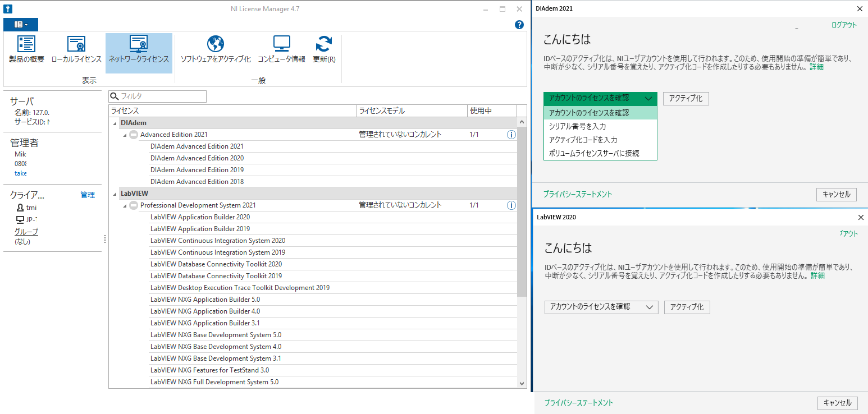Collapse Professional Development System 2021 node
Image resolution: width=868 pixels, height=414 pixels.
(125, 205)
